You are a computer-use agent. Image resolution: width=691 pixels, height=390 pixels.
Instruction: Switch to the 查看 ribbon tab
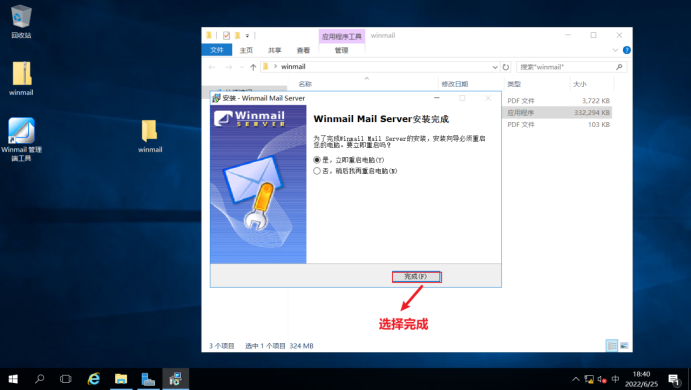click(x=303, y=50)
